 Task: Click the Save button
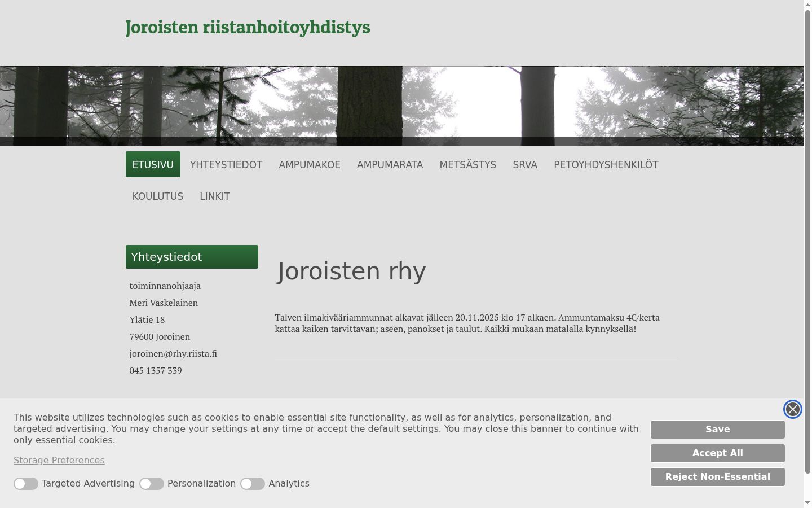pos(717,430)
